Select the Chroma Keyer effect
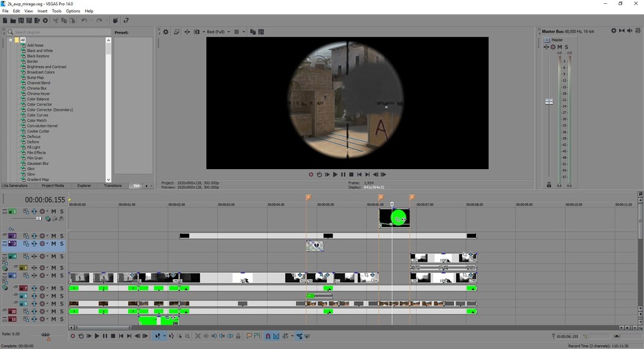The height and width of the screenshot is (349, 644). [x=38, y=93]
